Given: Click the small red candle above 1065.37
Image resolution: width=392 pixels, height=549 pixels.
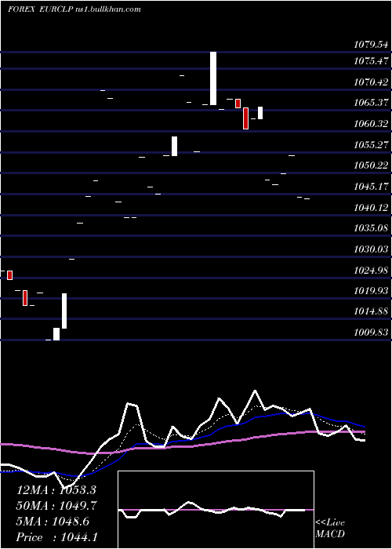Looking at the screenshot, I should (238, 104).
